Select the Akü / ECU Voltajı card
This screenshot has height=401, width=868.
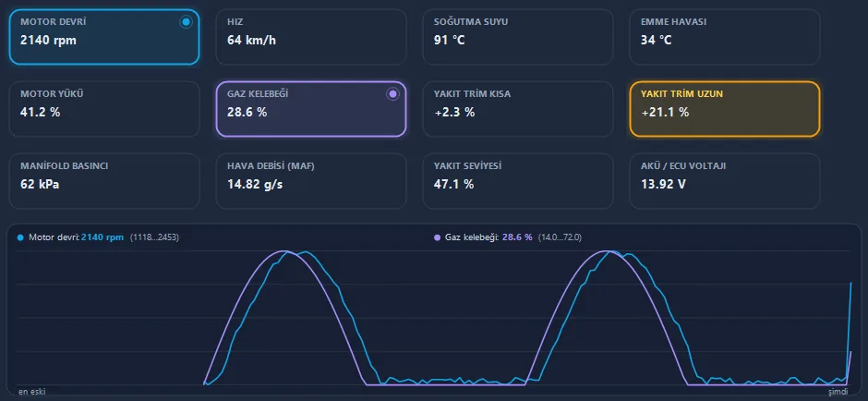pos(725,181)
